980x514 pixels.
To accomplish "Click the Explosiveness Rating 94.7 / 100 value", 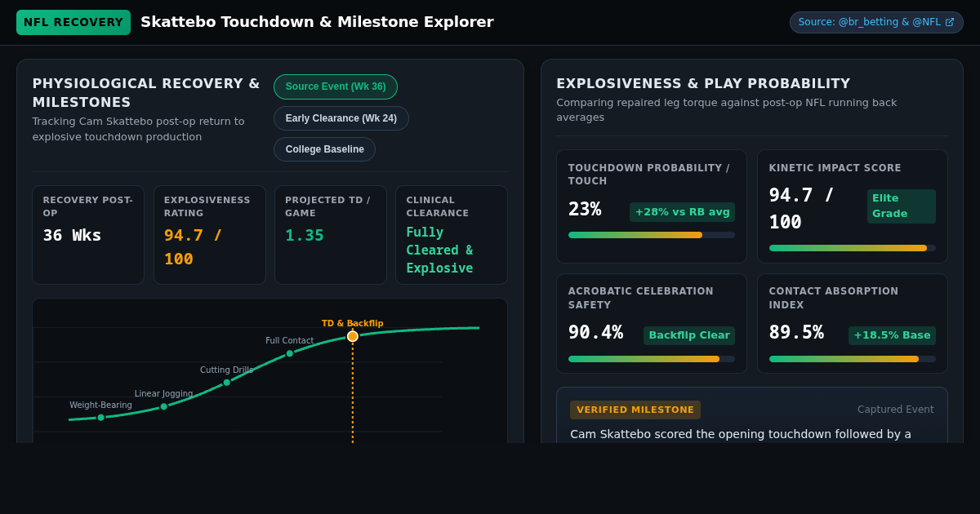I will click(194, 247).
